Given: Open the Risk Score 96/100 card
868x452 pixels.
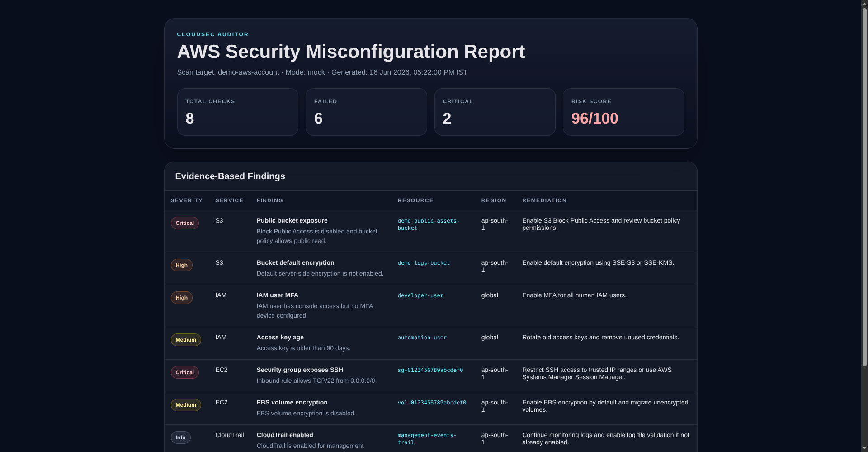Looking at the screenshot, I should click(x=623, y=112).
